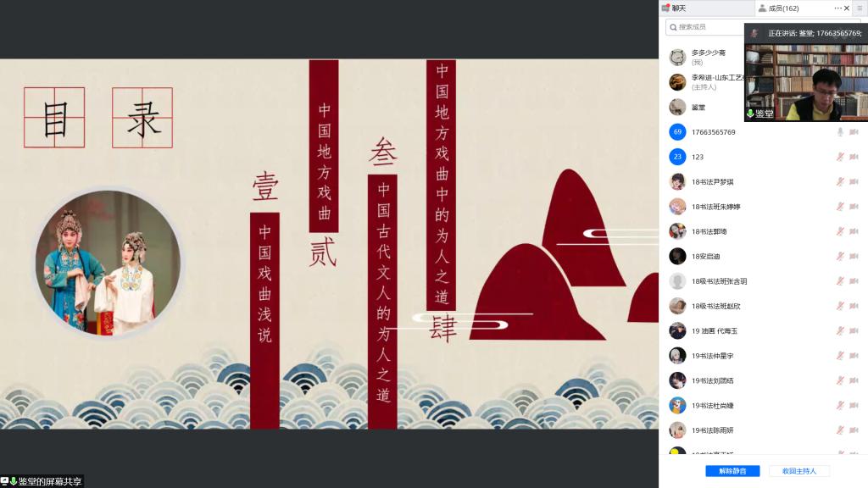Click the 收回主持人 reclaim host button
The width and height of the screenshot is (868, 488).
pyautogui.click(x=798, y=471)
